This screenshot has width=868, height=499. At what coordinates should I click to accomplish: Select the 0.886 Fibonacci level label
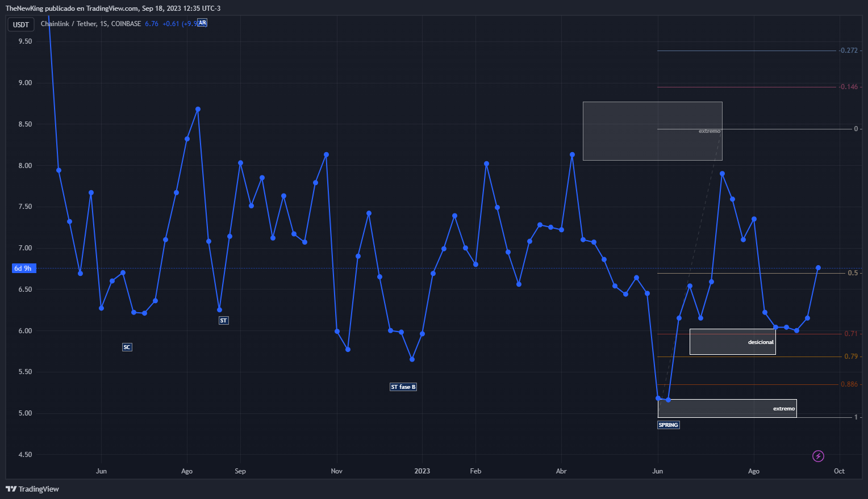849,384
